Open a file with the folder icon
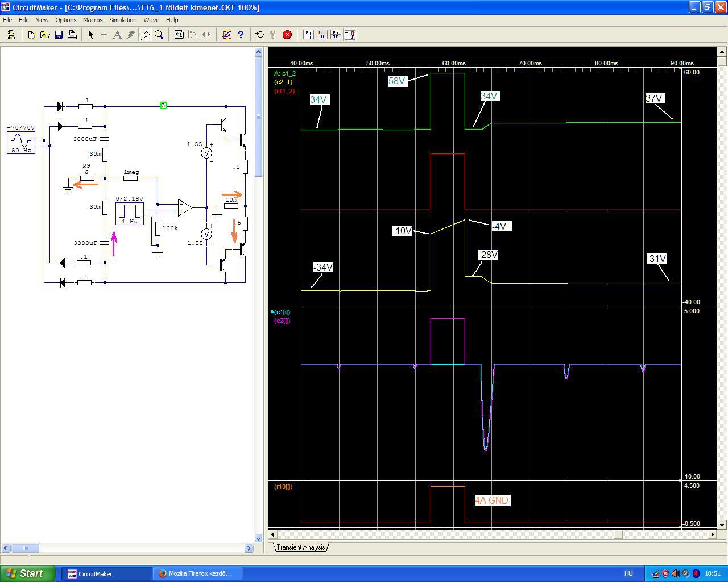The image size is (728, 582). (45, 35)
